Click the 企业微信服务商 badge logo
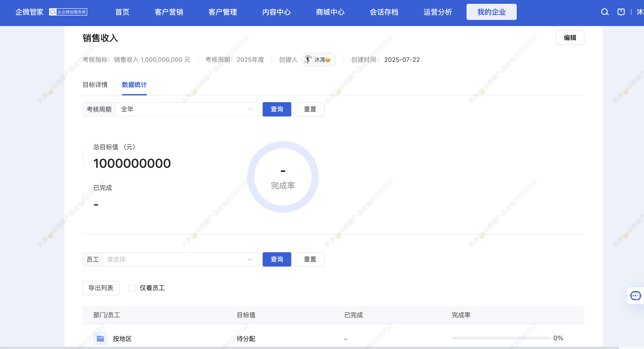Viewport: 644px width, 349px height. (x=68, y=12)
